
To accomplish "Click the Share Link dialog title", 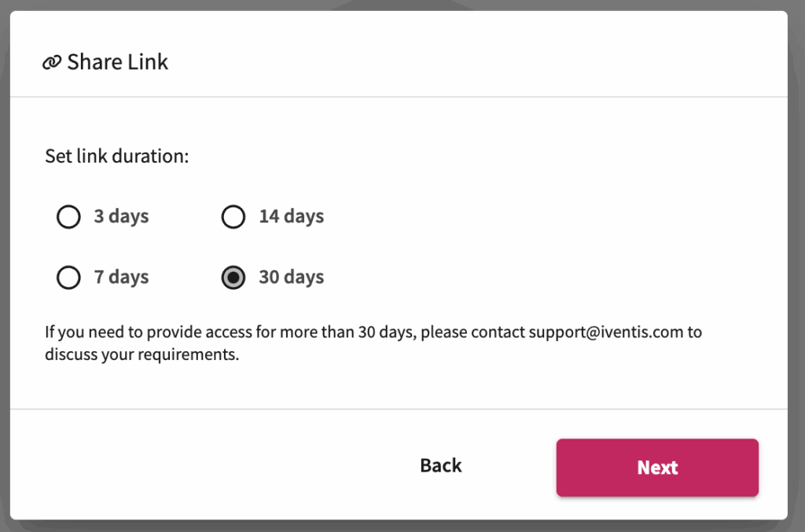I will [117, 62].
